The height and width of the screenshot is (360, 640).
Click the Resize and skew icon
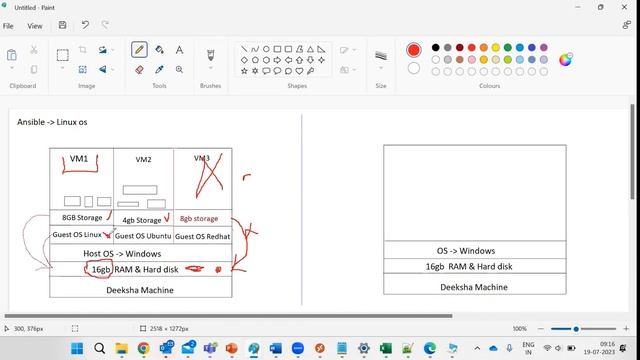82,70
